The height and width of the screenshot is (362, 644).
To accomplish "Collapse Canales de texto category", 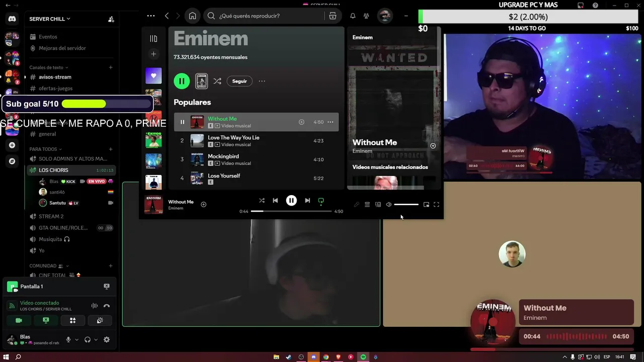I will tap(49, 67).
